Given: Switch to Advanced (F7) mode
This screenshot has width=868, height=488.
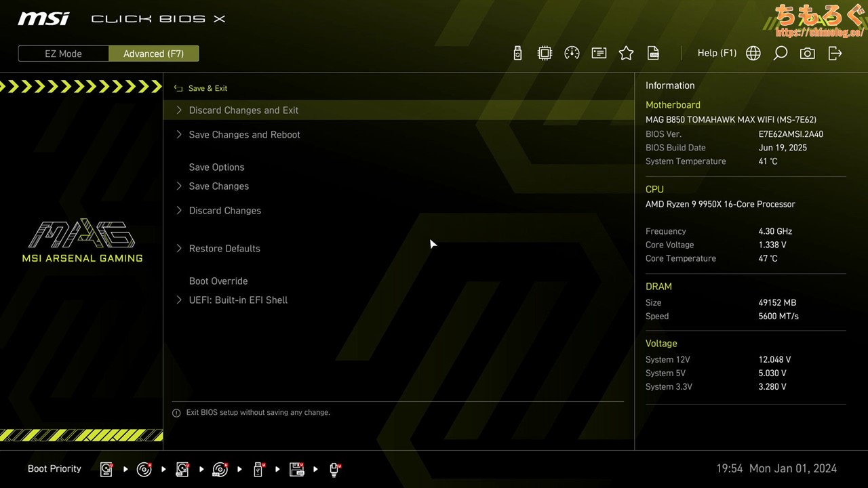Looking at the screenshot, I should (x=153, y=54).
